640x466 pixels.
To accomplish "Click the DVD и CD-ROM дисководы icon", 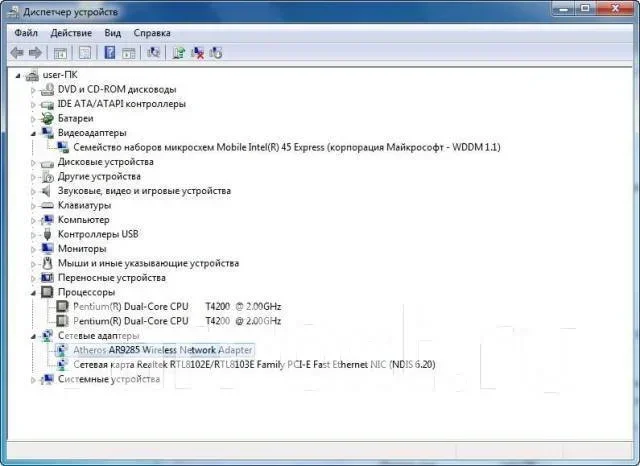I will (x=47, y=89).
